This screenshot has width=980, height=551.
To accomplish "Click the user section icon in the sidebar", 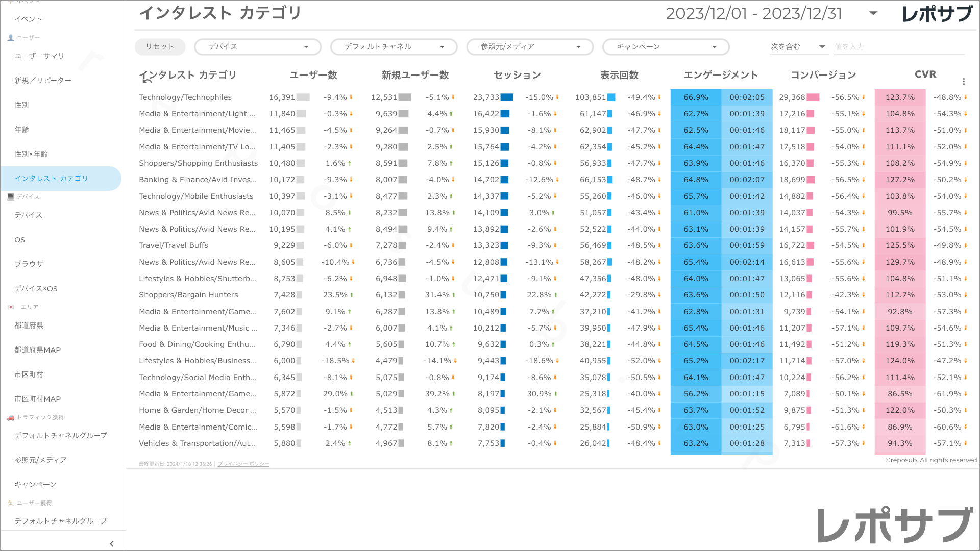I will tap(10, 38).
